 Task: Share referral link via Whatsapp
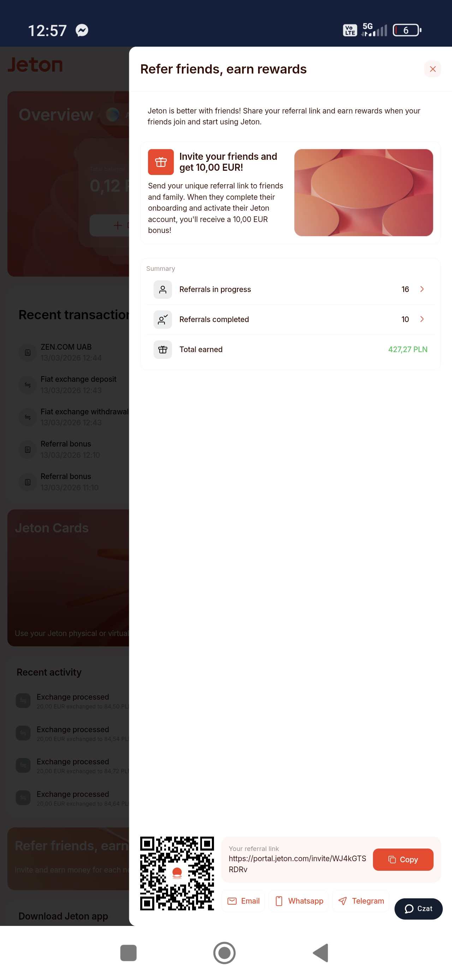click(299, 901)
